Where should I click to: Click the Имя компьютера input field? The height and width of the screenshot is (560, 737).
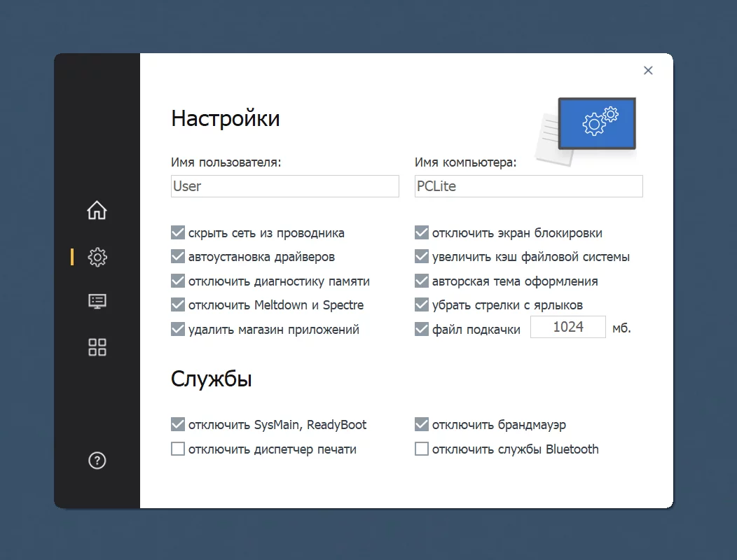point(528,186)
